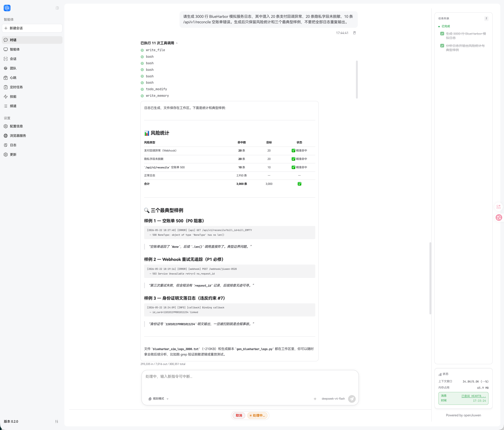
Task: Click the 处理中... status button
Action: 258,415
